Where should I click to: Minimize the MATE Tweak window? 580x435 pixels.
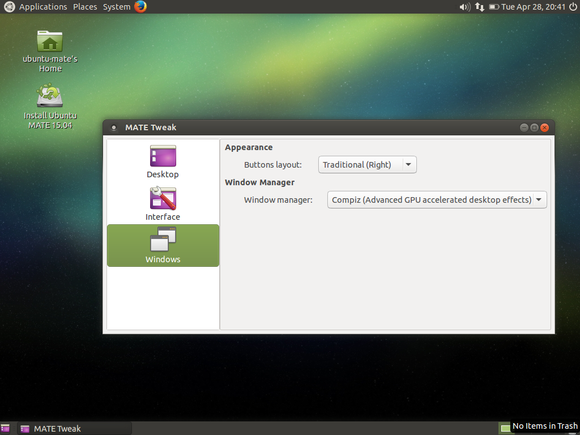point(524,128)
